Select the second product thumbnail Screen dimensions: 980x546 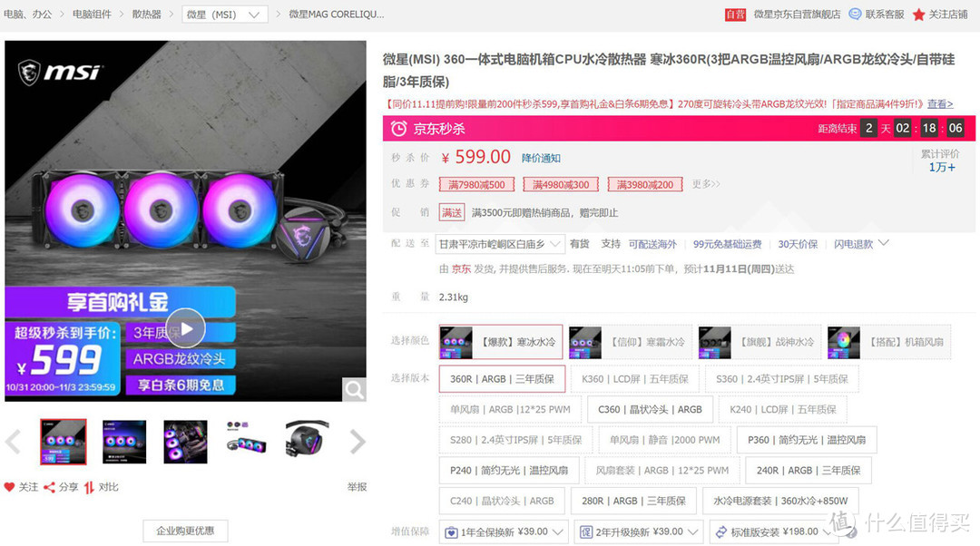[124, 442]
